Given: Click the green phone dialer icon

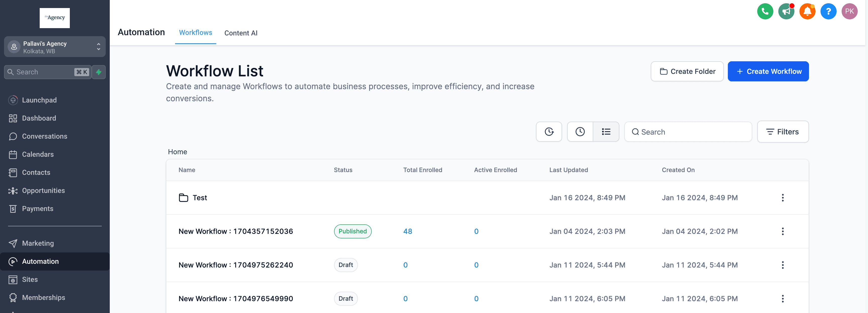Looking at the screenshot, I should tap(765, 12).
